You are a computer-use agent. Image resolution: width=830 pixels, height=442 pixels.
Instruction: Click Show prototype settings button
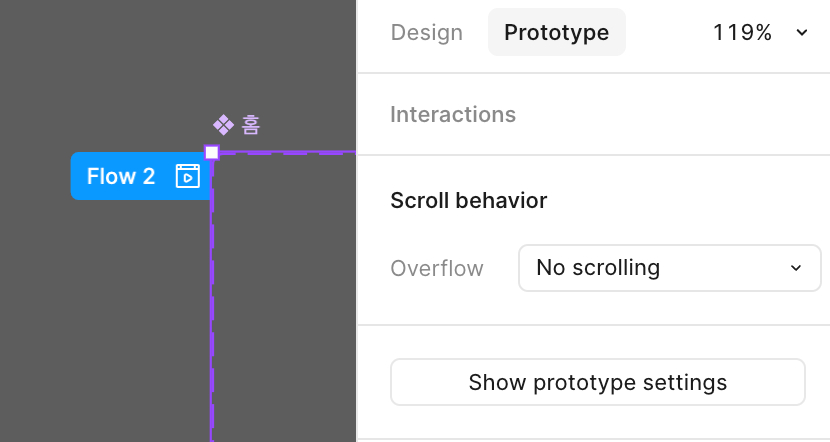click(598, 382)
